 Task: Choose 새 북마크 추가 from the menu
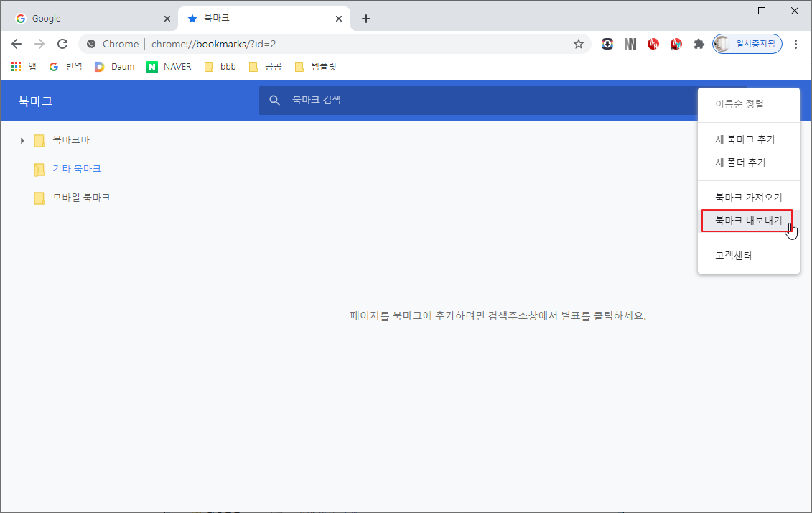tap(749, 139)
